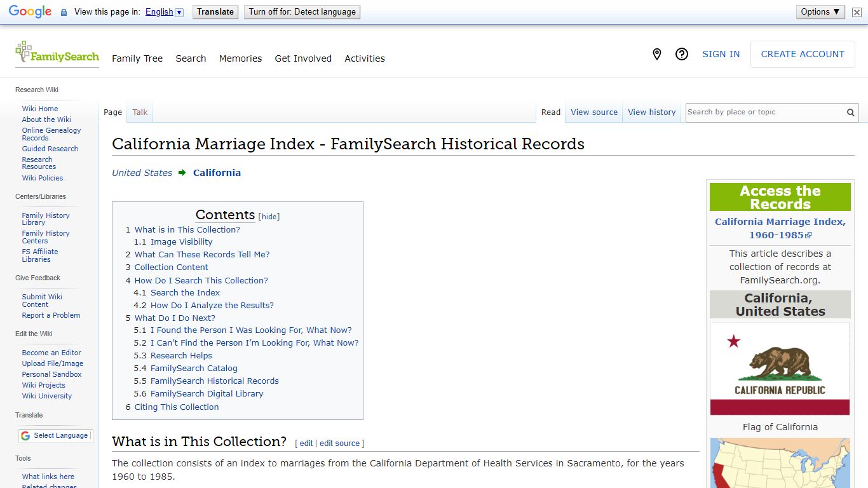Viewport: 868px width, 488px height.
Task: Click the search magnifier icon
Action: (850, 112)
